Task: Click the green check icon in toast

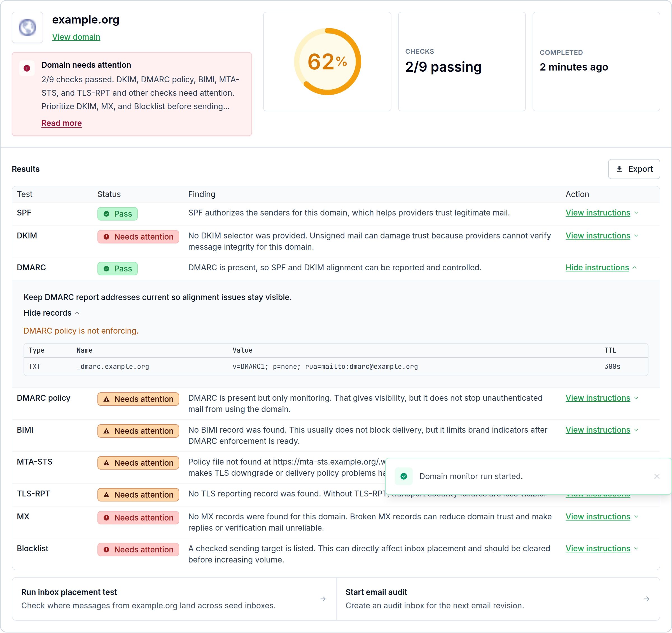Action: point(403,476)
